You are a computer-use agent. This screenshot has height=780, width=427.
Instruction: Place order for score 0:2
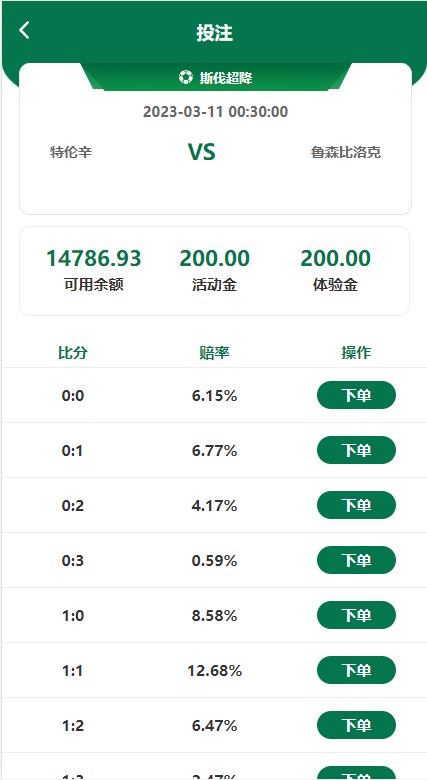pos(356,505)
